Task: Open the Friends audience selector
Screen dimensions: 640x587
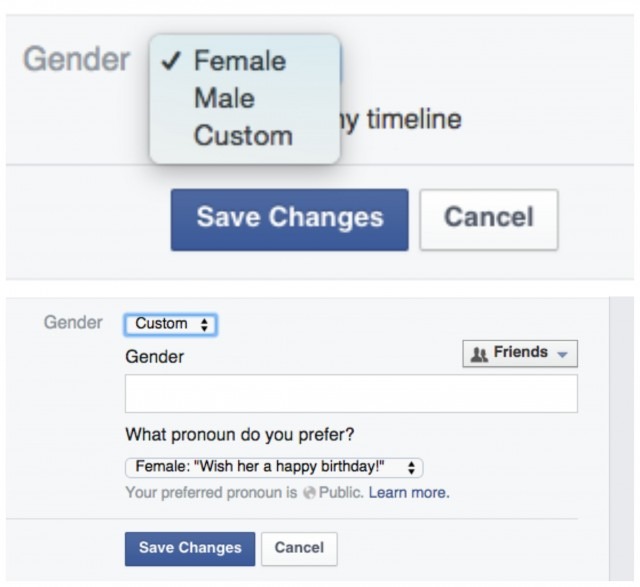Action: click(520, 353)
